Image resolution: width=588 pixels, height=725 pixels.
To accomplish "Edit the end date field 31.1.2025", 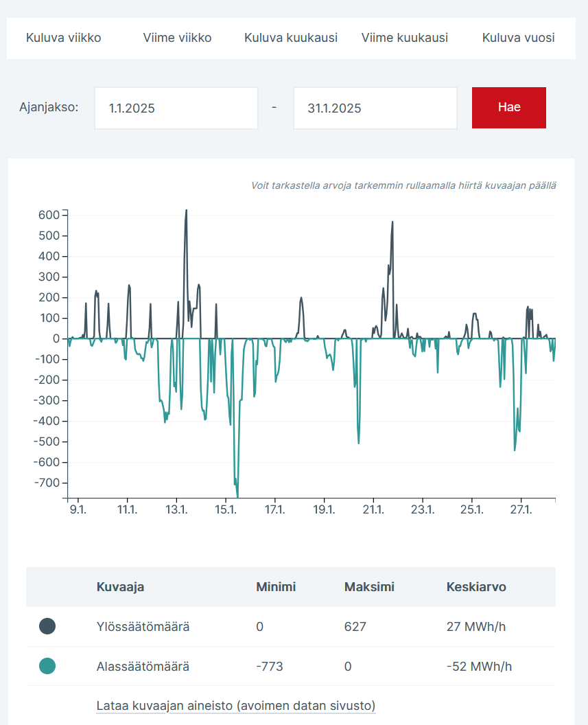I will pyautogui.click(x=375, y=108).
